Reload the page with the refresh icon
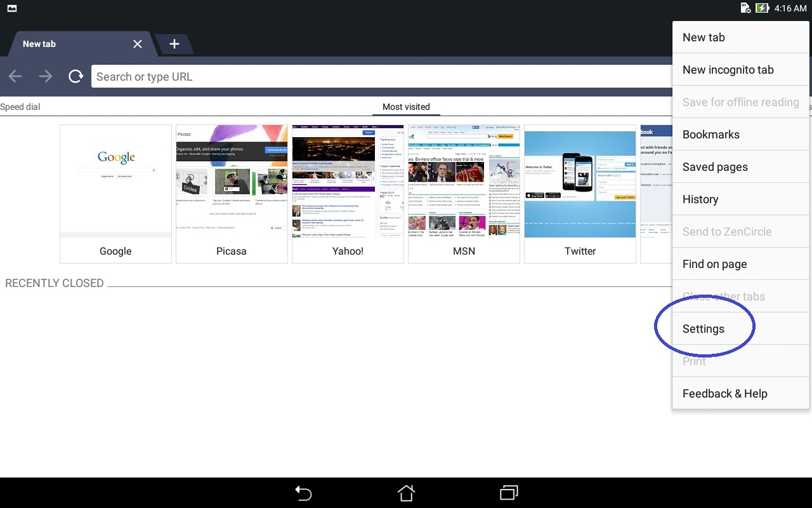Image resolution: width=812 pixels, height=508 pixels. 76,77
